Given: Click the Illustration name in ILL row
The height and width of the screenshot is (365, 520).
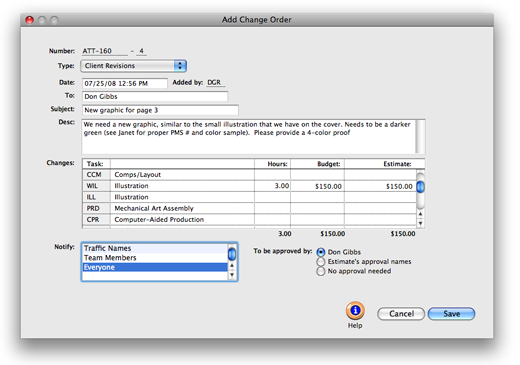Looking at the screenshot, I should (131, 197).
